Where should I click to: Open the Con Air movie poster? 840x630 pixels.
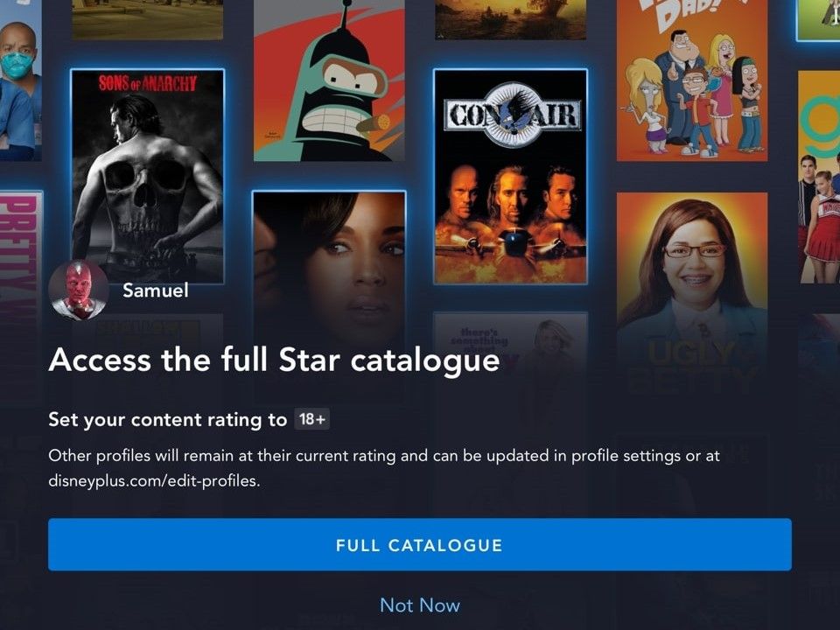click(510, 176)
